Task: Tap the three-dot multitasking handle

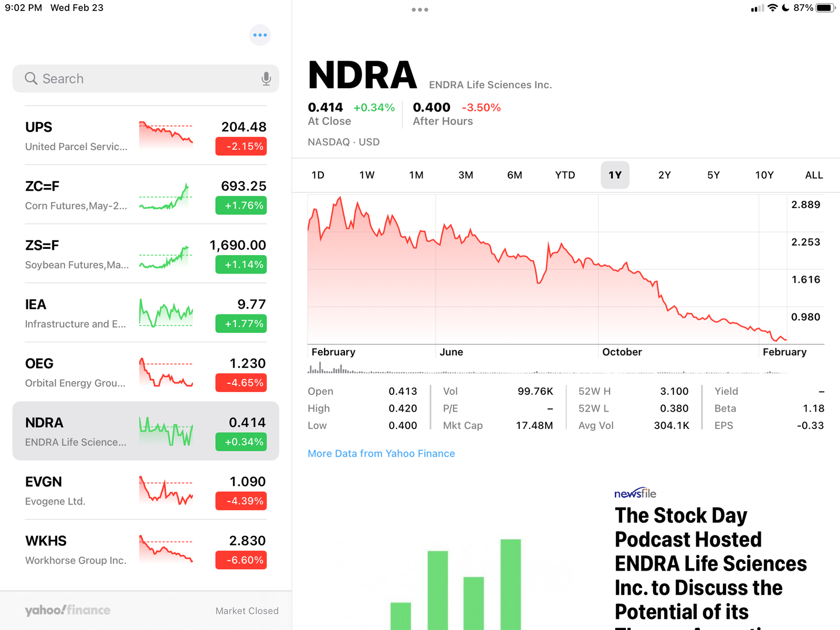Action: click(x=420, y=9)
